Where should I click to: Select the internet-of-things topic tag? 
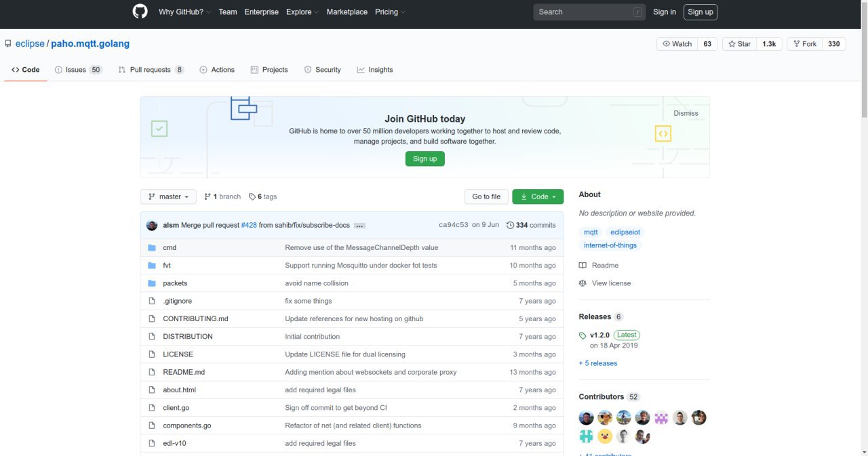pos(610,245)
